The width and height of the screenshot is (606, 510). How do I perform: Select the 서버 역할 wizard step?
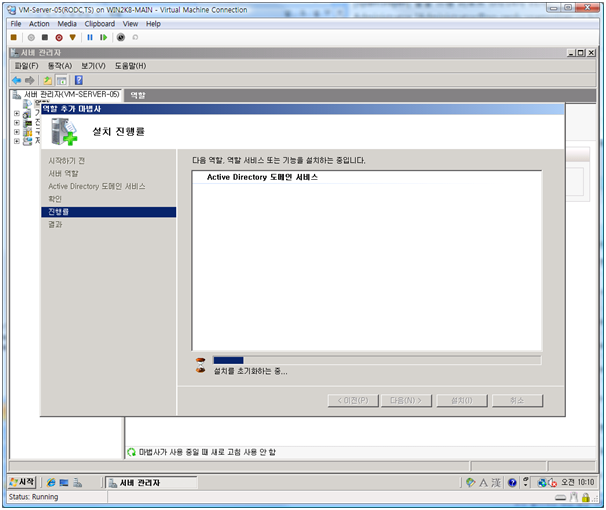(x=63, y=173)
